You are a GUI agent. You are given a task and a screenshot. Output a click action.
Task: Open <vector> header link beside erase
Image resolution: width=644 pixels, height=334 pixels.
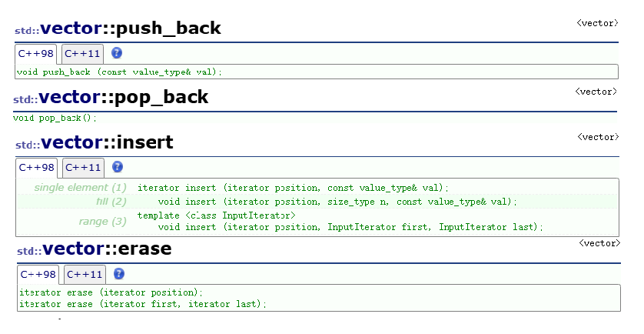tap(598, 243)
